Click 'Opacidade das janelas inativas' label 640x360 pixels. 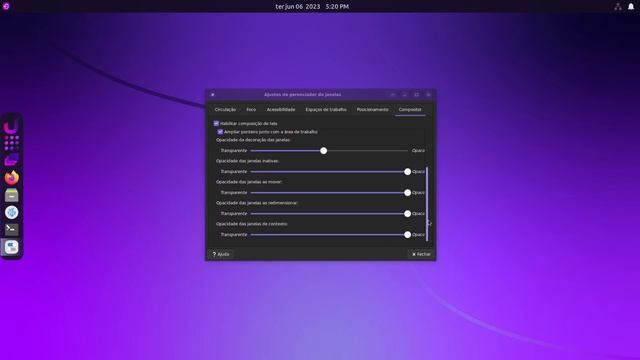tap(247, 161)
